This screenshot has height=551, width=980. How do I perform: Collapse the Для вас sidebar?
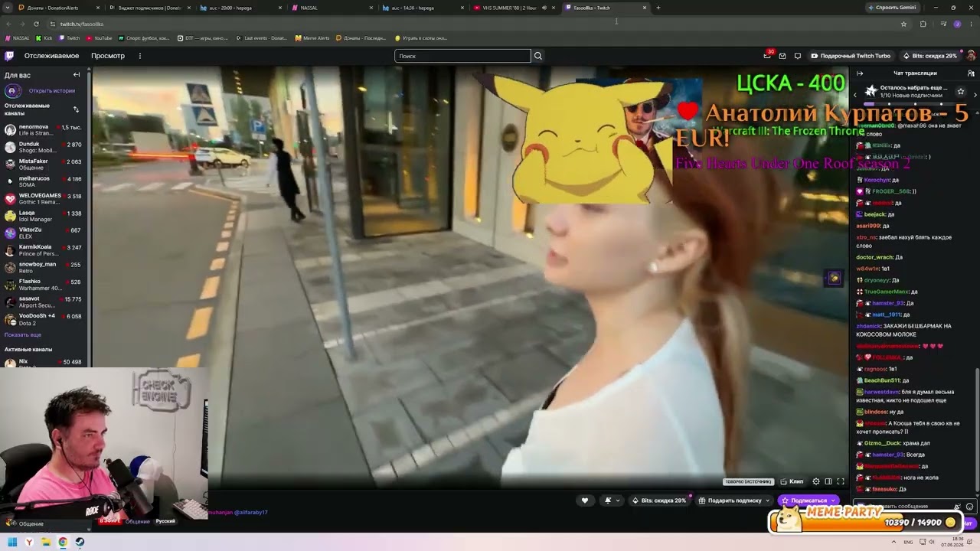(77, 74)
